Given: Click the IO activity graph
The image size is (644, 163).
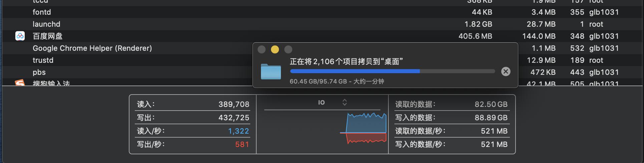Looking at the screenshot, I should [x=366, y=129].
